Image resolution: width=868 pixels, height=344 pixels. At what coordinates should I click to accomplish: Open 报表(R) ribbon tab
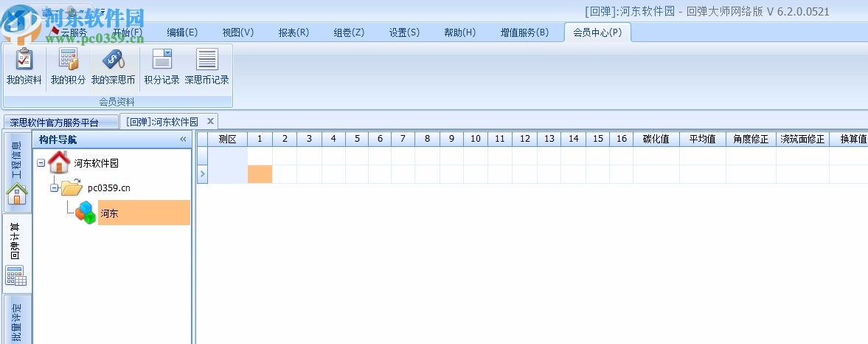click(x=294, y=32)
